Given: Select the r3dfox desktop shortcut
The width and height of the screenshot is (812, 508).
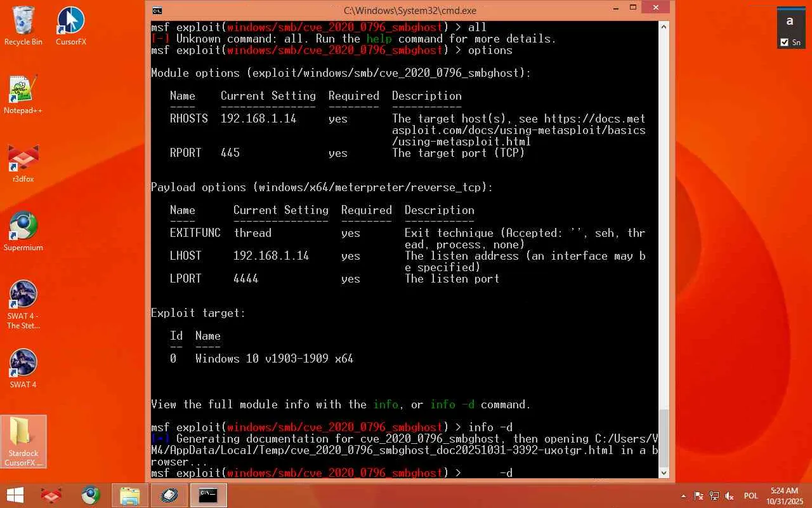Looking at the screenshot, I should (x=23, y=163).
